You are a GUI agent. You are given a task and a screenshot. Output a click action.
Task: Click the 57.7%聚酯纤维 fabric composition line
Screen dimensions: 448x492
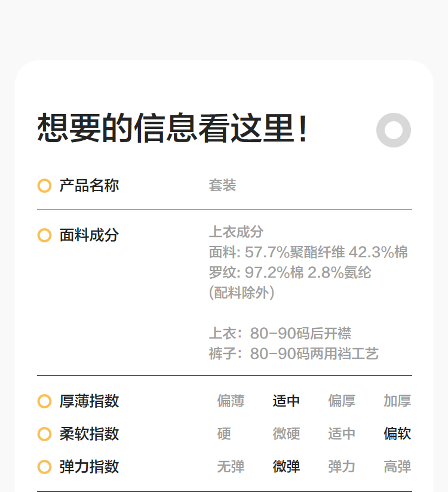[308, 253]
